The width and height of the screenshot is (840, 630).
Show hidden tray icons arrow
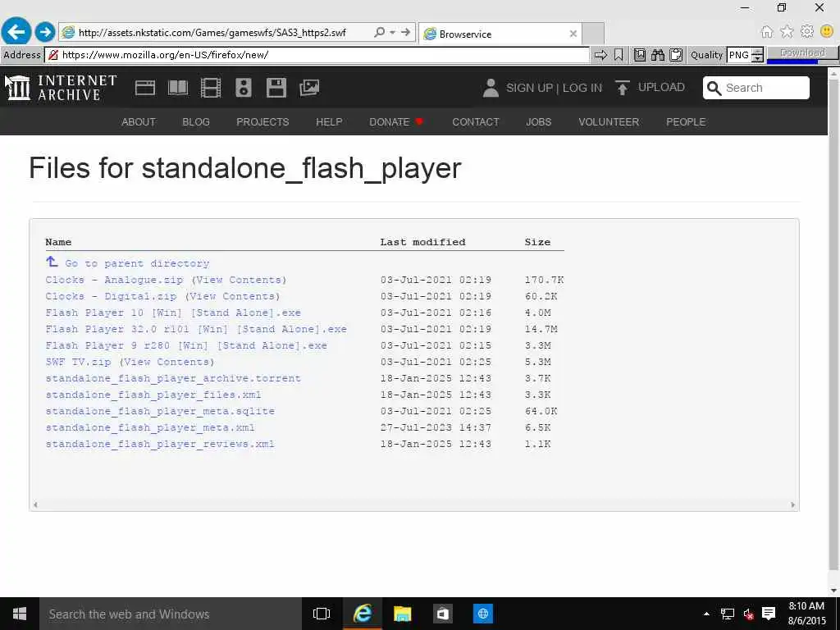706,614
